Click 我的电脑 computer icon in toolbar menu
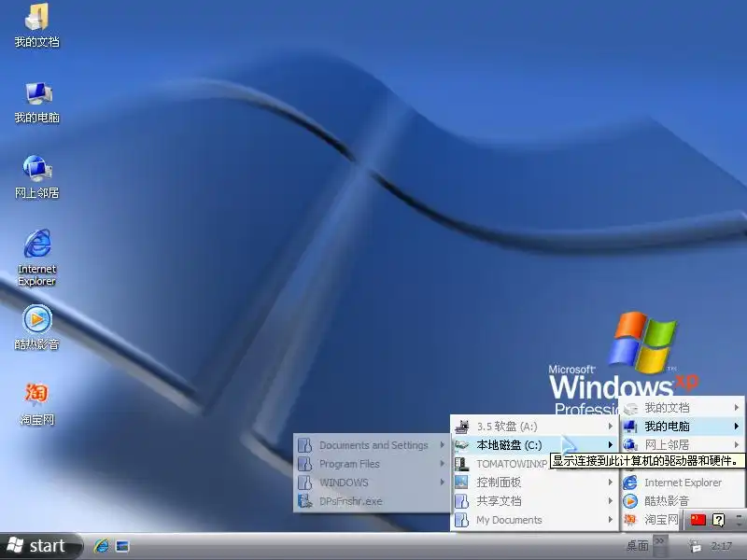The image size is (747, 560). 630,427
